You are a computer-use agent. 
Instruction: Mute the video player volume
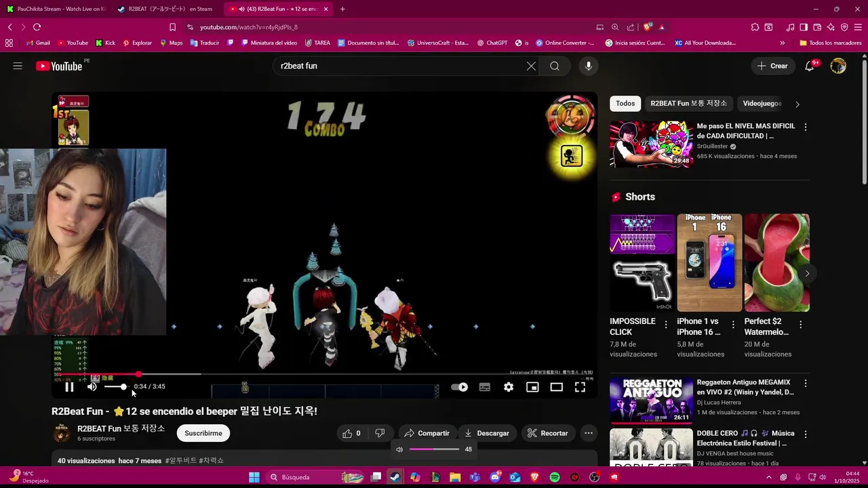pyautogui.click(x=92, y=387)
